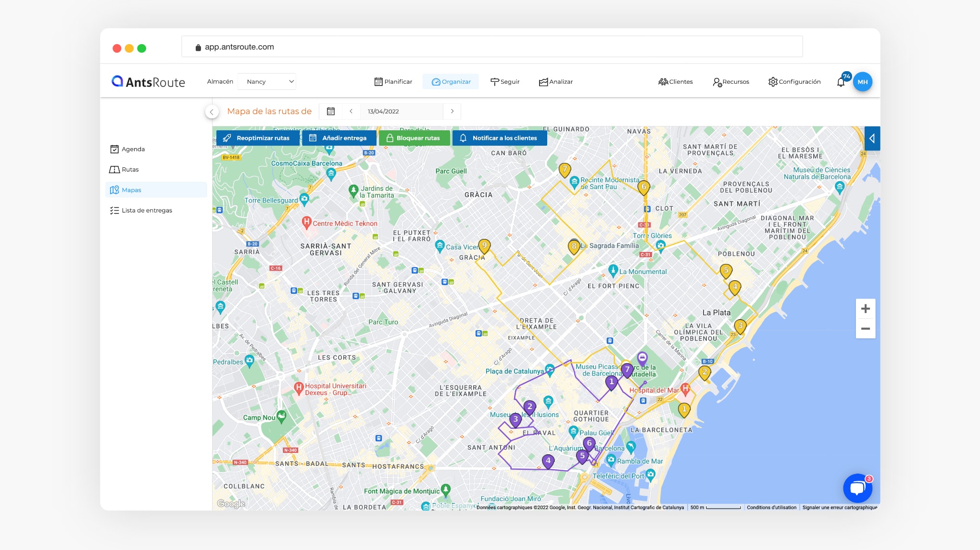Go to the next day
The height and width of the screenshot is (550, 980).
click(452, 111)
